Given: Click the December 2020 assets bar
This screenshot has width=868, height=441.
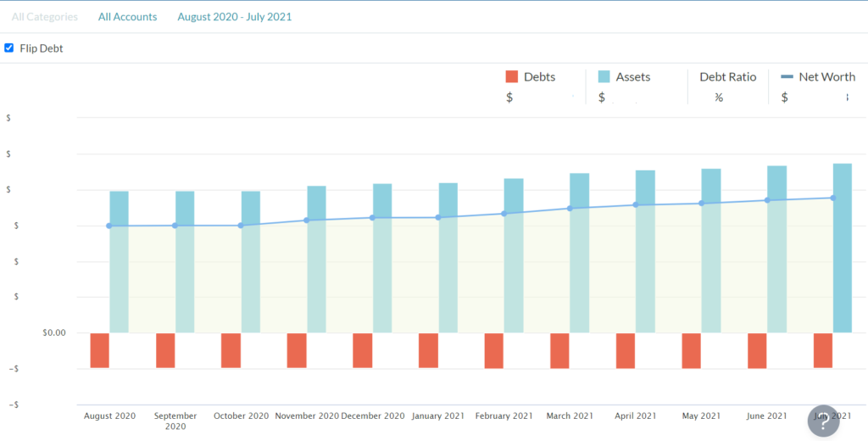Looking at the screenshot, I should click(382, 258).
